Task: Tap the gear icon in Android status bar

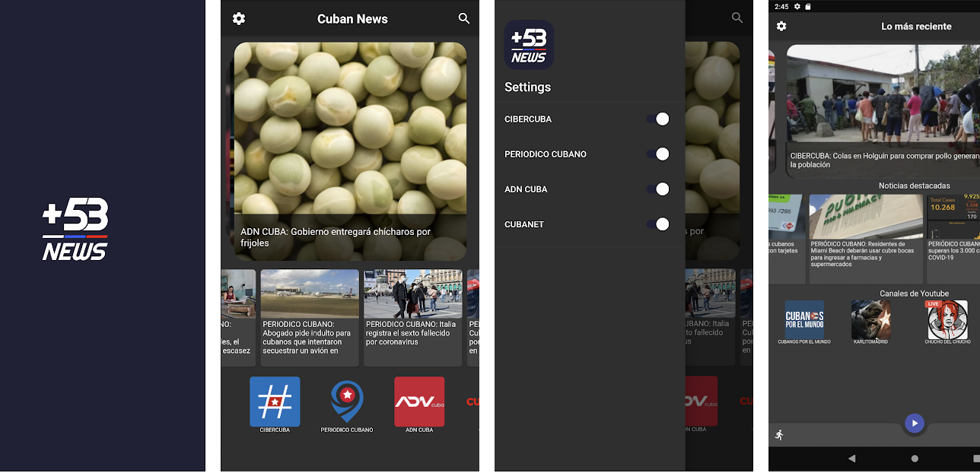Action: tap(797, 7)
